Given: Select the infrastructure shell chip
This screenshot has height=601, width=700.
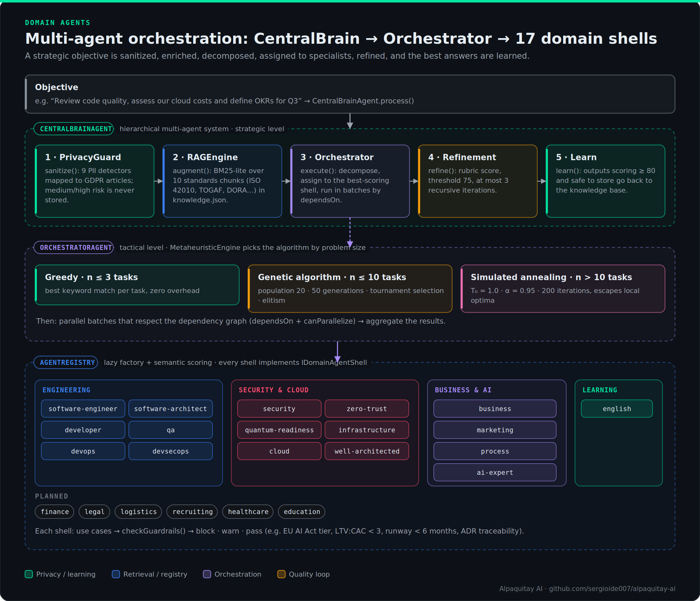Looking at the screenshot, I should point(367,430).
